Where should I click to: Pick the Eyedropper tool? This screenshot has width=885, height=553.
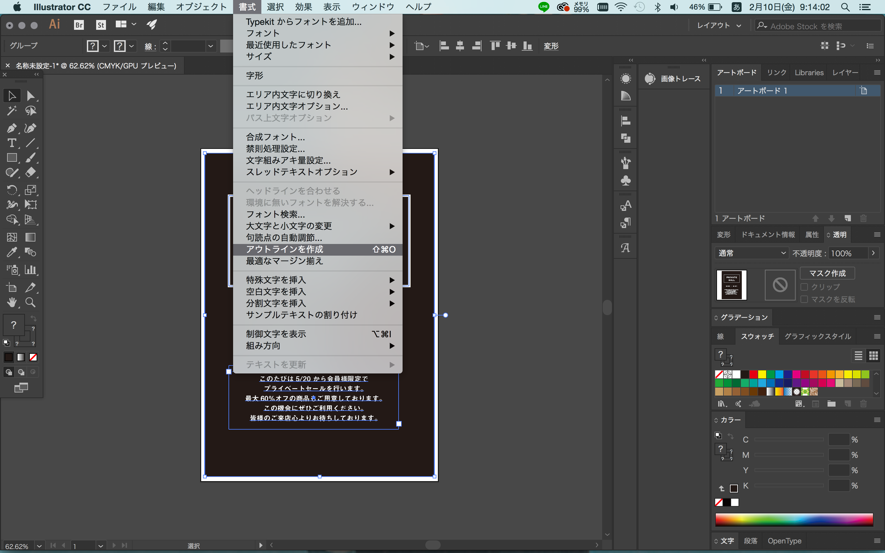coord(12,253)
